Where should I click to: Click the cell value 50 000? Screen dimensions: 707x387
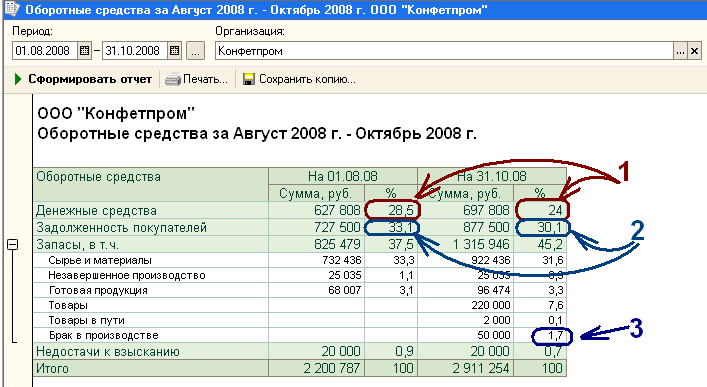click(494, 335)
